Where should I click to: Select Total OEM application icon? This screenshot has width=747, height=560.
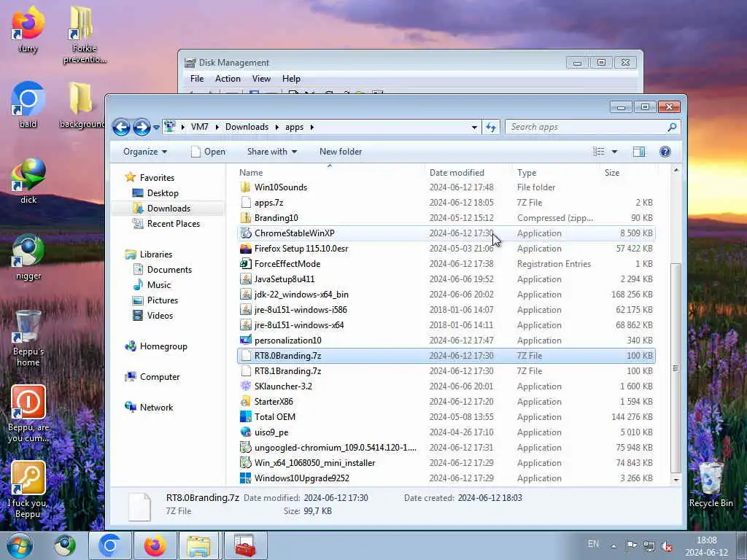[x=245, y=416]
